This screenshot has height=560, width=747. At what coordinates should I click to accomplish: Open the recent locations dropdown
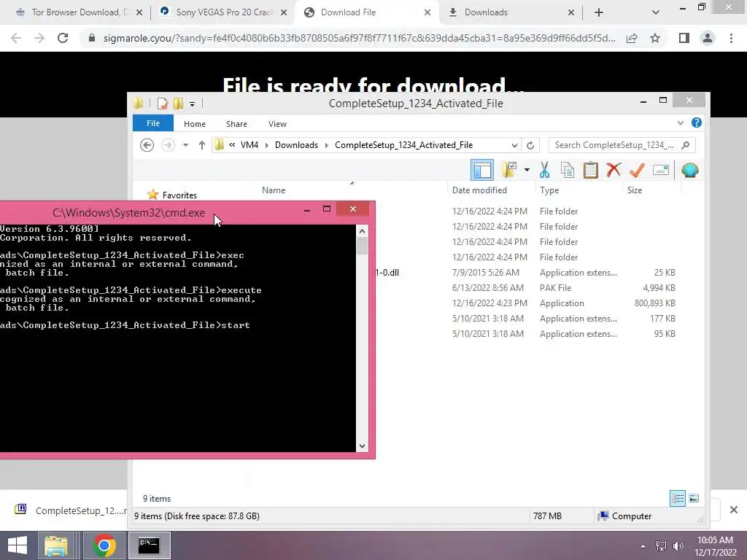pyautogui.click(x=185, y=145)
